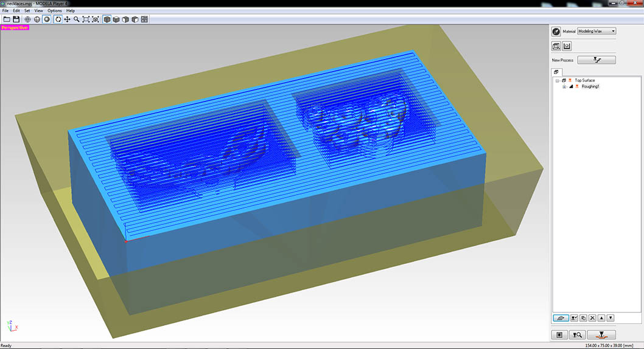Click the enable/disable cutting process icon
Screen dimensions: 644x349
coord(574,318)
